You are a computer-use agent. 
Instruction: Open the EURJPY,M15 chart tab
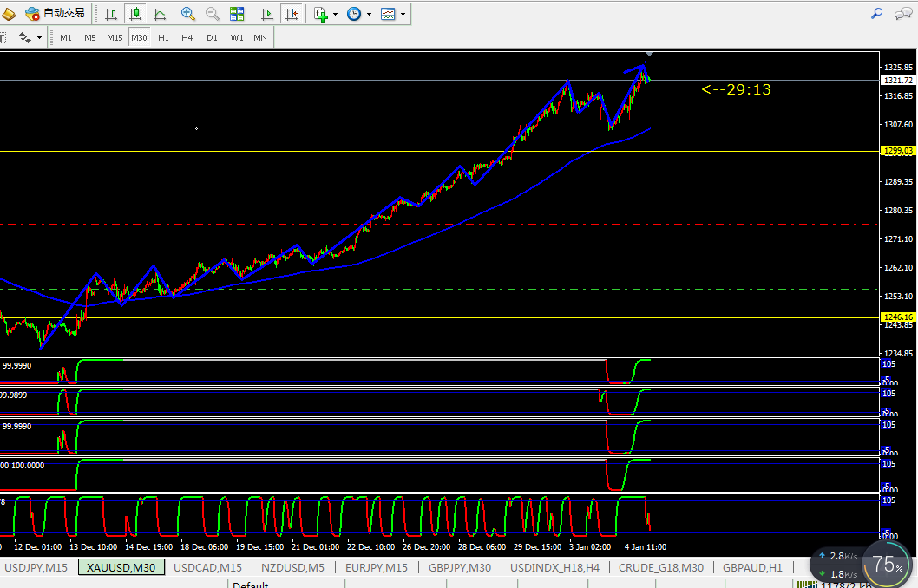coord(377,567)
